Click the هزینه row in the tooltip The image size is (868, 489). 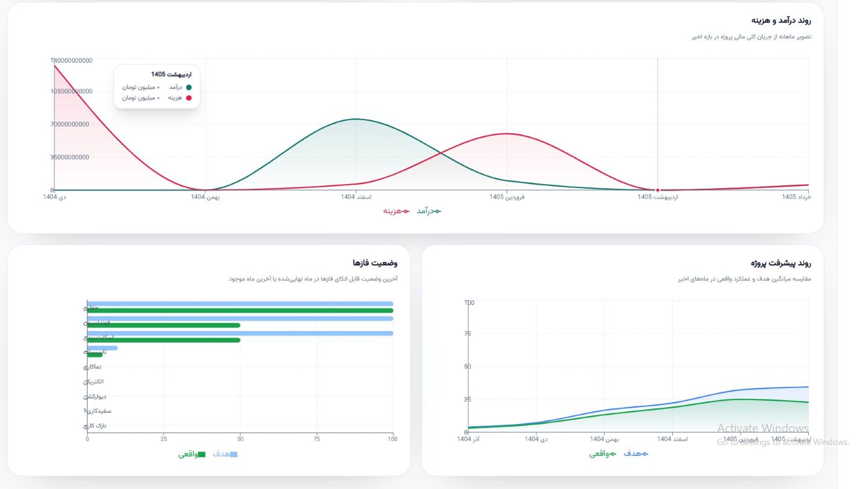pyautogui.click(x=157, y=98)
